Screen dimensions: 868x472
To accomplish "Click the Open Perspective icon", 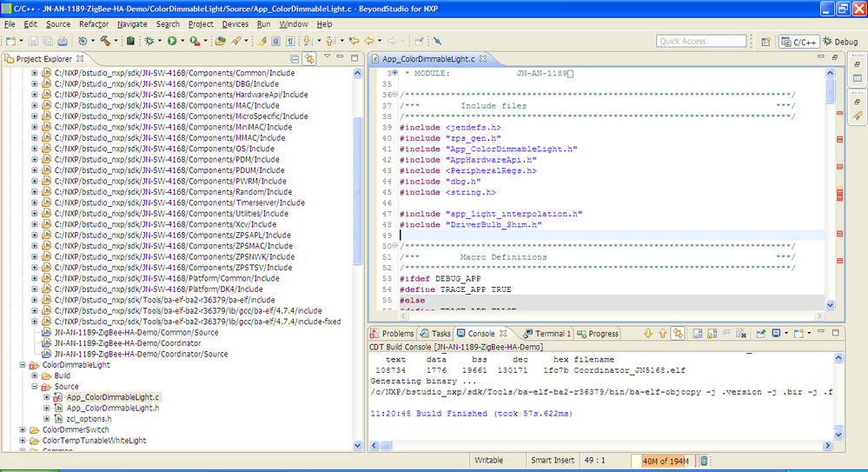I will 765,42.
